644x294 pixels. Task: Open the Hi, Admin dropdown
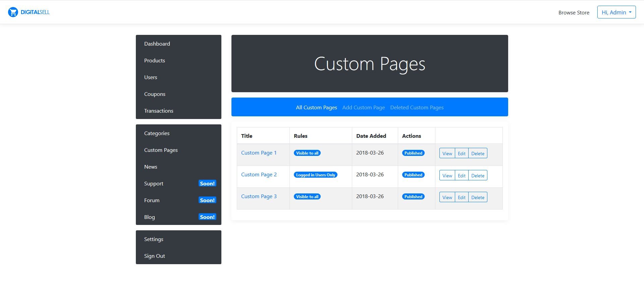point(616,12)
